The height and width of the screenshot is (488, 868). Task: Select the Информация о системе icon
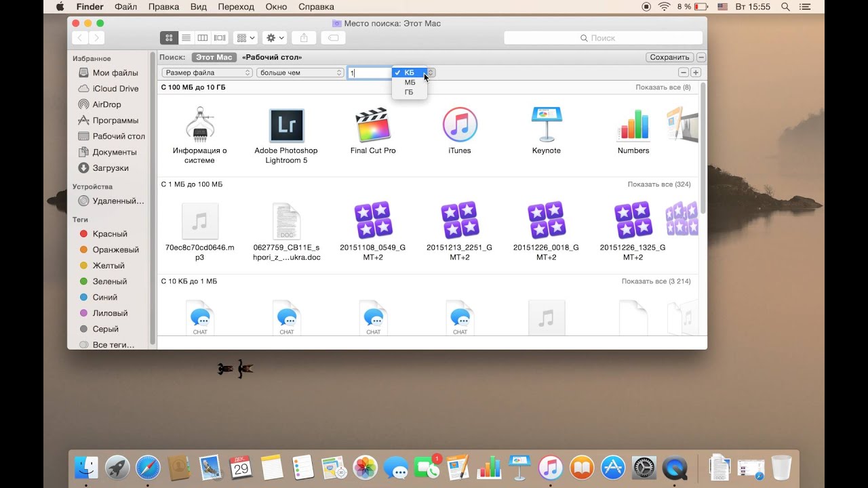click(x=200, y=125)
